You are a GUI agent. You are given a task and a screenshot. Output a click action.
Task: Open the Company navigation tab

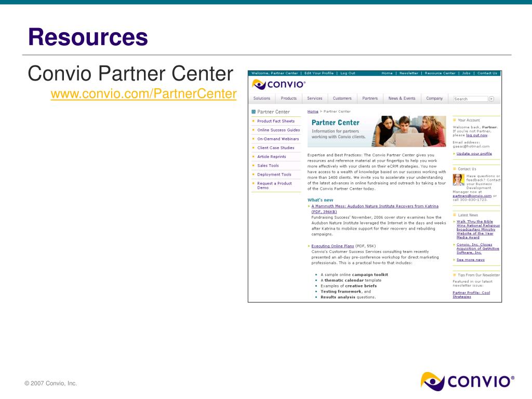pos(434,98)
